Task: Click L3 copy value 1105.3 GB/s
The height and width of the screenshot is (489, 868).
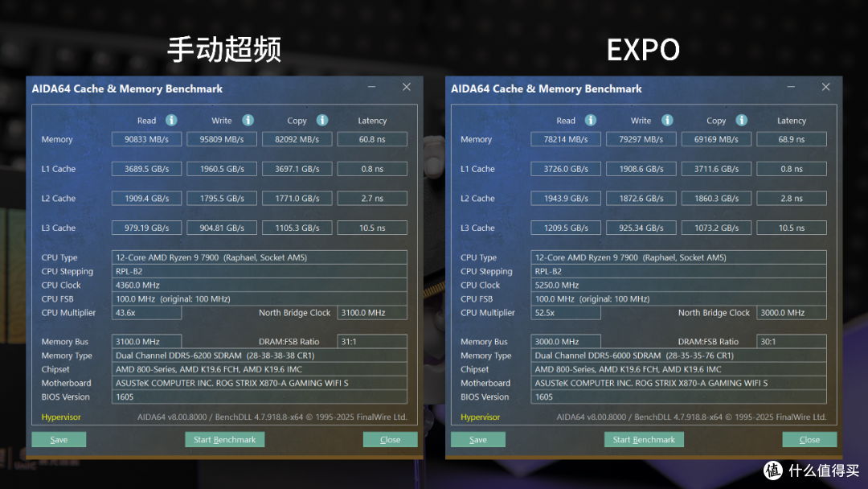Action: 297,228
